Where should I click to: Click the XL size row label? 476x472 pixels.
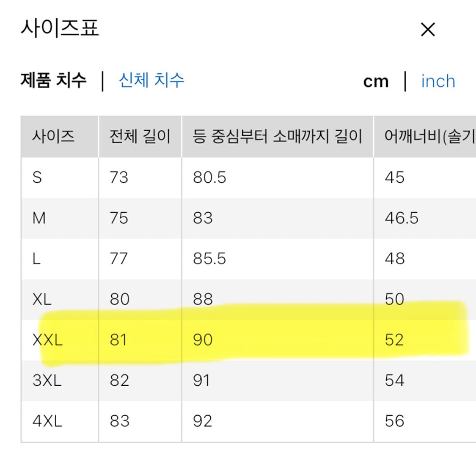coord(42,299)
